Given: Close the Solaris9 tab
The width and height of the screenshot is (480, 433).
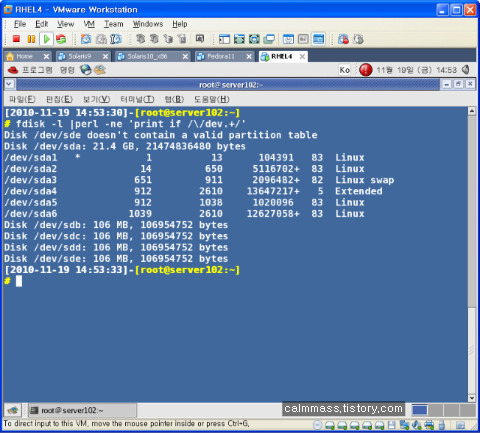Looking at the screenshot, I should click(x=105, y=57).
